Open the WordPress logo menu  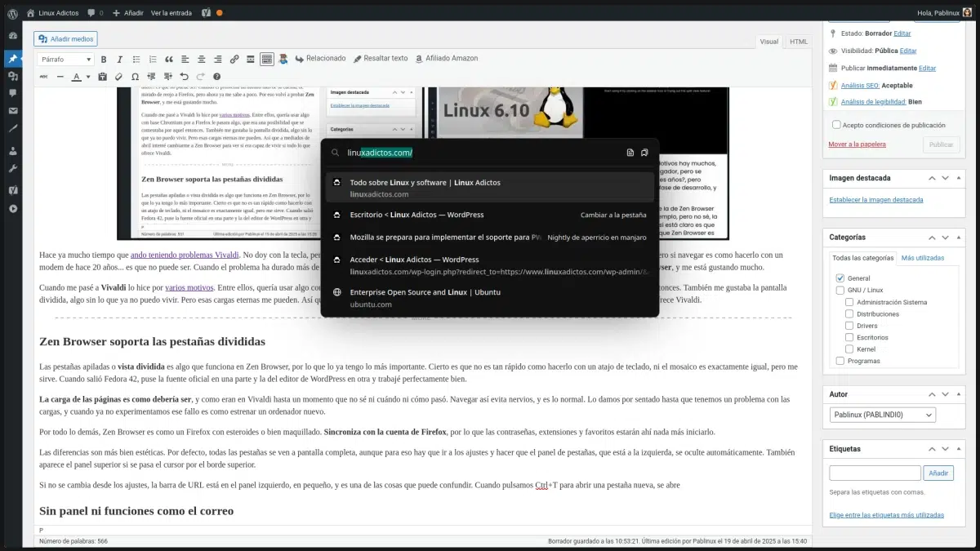point(12,12)
